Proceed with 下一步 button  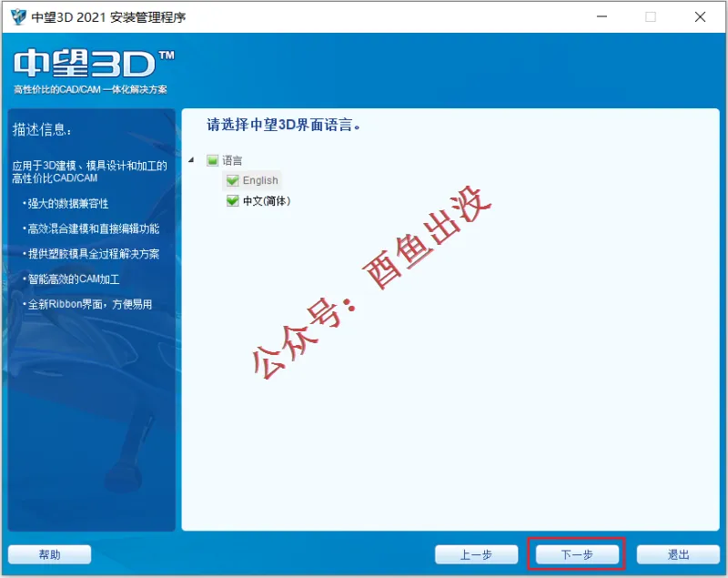coord(577,554)
